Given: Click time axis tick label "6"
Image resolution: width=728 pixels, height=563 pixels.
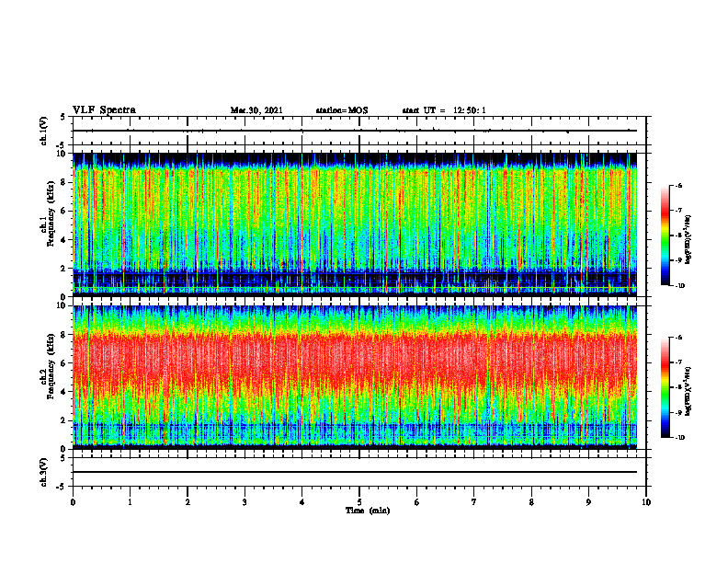Looking at the screenshot, I should tap(417, 502).
